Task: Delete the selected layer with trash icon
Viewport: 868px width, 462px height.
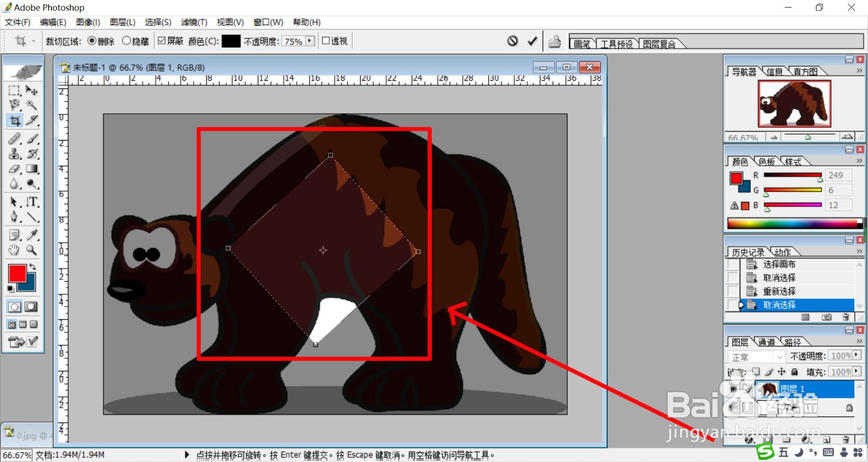Action: (846, 439)
